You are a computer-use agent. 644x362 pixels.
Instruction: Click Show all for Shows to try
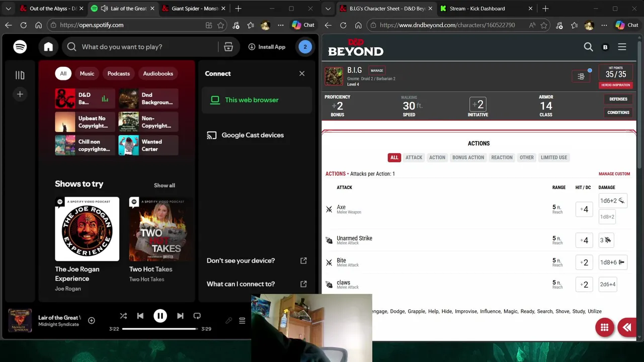pos(165,186)
